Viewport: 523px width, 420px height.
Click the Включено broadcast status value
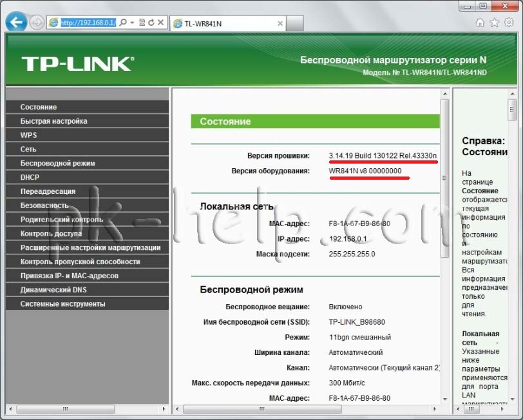pos(345,307)
